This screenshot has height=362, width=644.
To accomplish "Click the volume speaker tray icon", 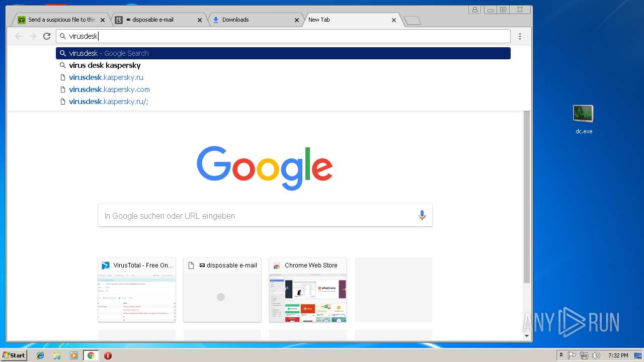I will click(596, 355).
